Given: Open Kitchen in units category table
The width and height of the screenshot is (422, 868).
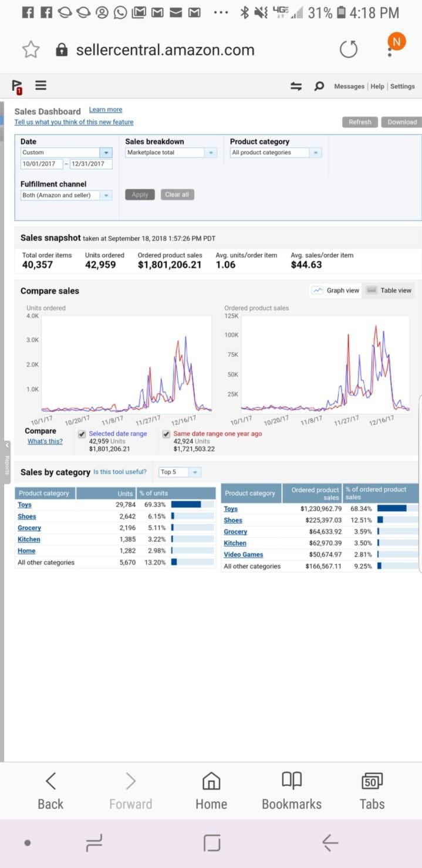Looking at the screenshot, I should pos(29,539).
